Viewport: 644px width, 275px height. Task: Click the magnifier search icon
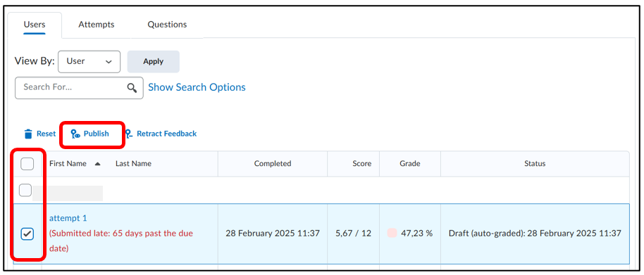tap(132, 88)
